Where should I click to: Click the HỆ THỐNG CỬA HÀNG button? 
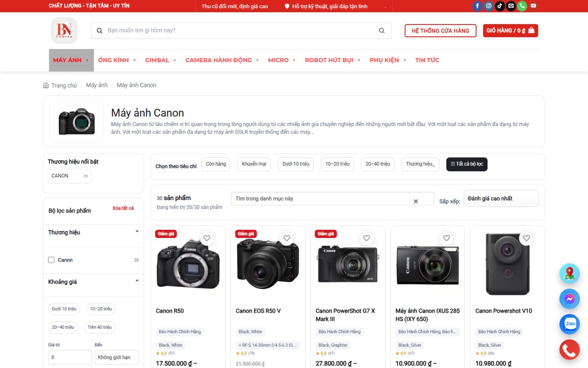pyautogui.click(x=441, y=31)
